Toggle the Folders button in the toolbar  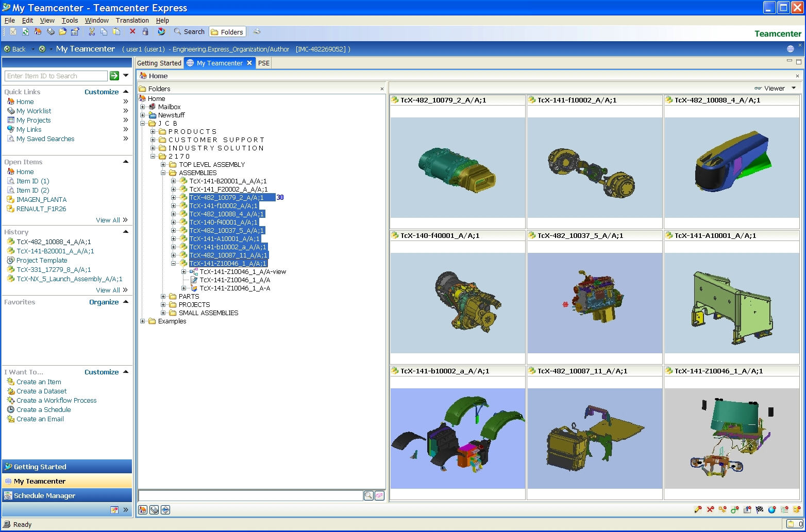tap(227, 32)
